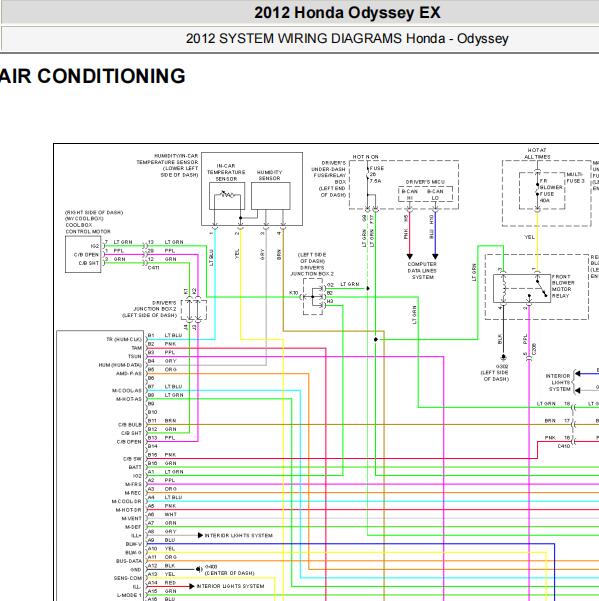Click the 'G302 (LEFT SIDE OF DASH)' ground label
The width and height of the screenshot is (599, 601).
496,373
